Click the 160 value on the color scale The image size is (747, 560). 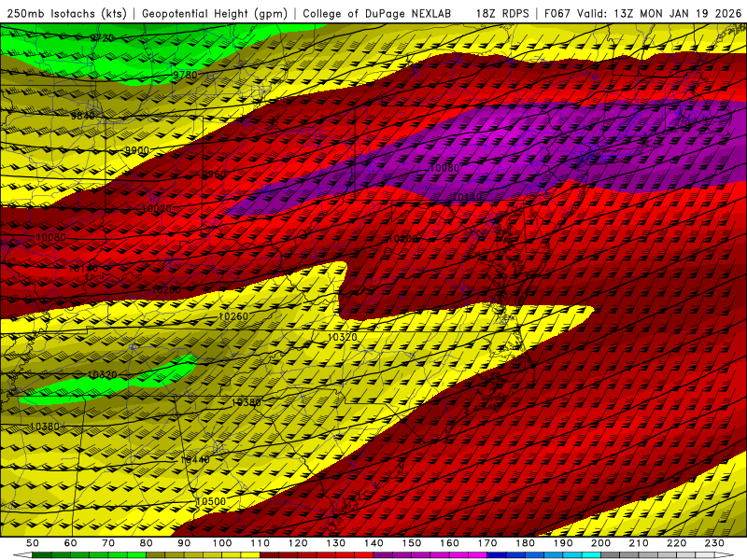pyautogui.click(x=449, y=543)
